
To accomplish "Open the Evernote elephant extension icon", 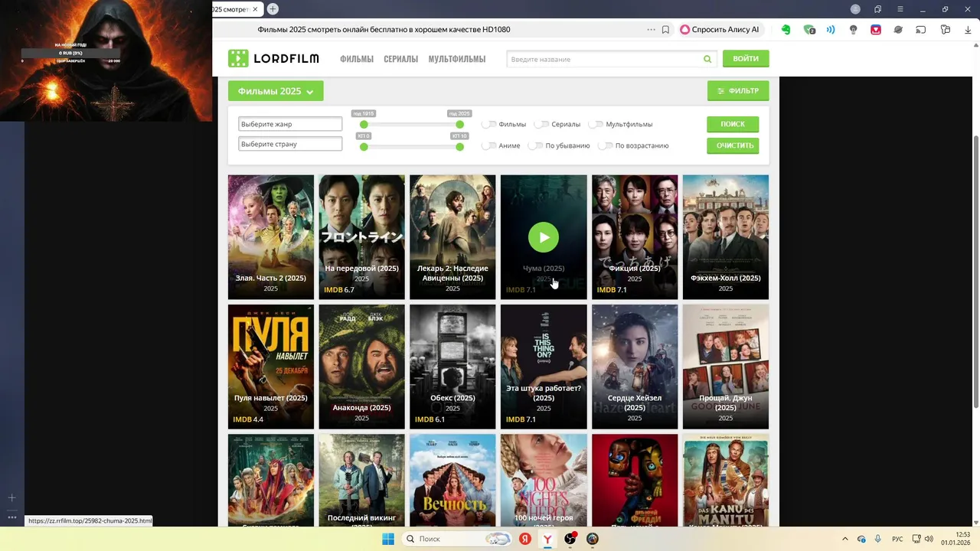I will tap(786, 30).
